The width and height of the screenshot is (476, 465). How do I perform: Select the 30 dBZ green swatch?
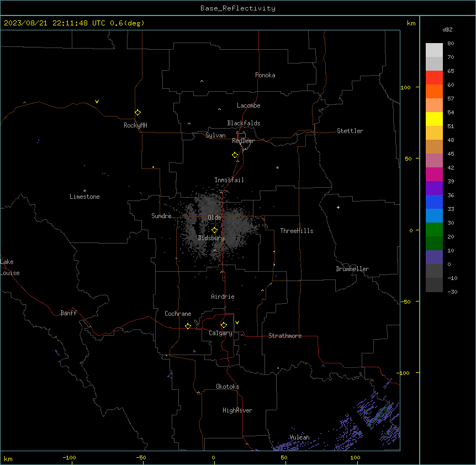[434, 230]
